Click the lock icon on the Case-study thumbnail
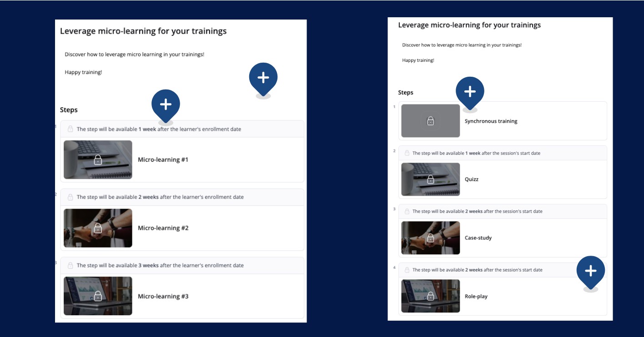Viewport: 644px width, 337px height. [430, 238]
